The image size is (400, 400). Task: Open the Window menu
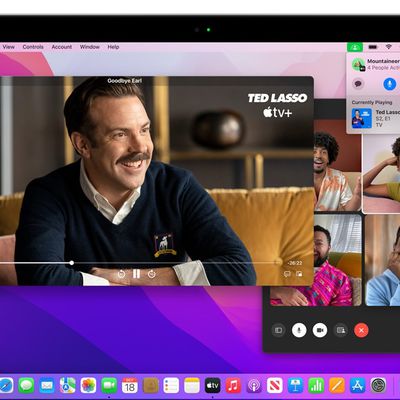(x=90, y=47)
